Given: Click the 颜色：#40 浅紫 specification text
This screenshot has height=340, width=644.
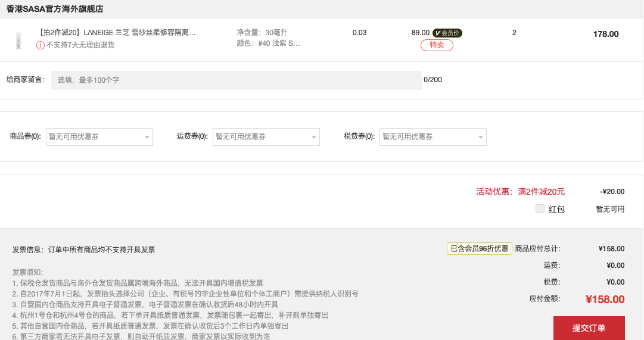Looking at the screenshot, I should click(268, 43).
